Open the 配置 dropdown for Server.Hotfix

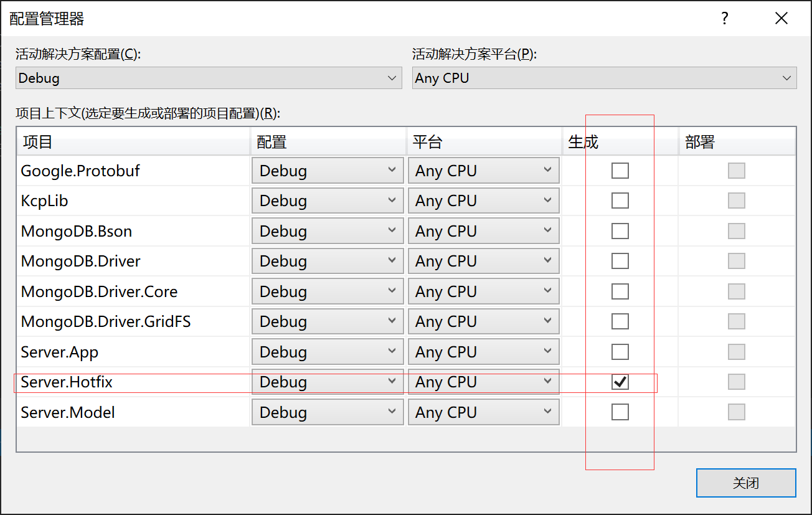328,382
